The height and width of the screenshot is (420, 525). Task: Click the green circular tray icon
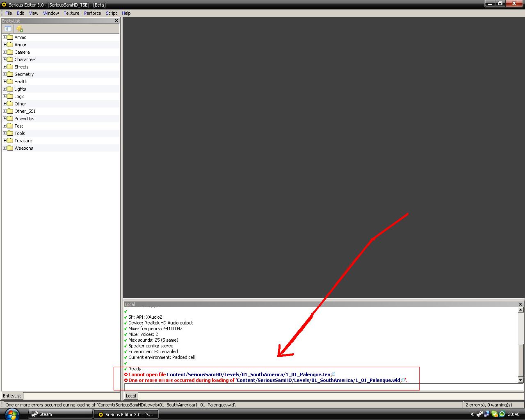[x=502, y=414]
